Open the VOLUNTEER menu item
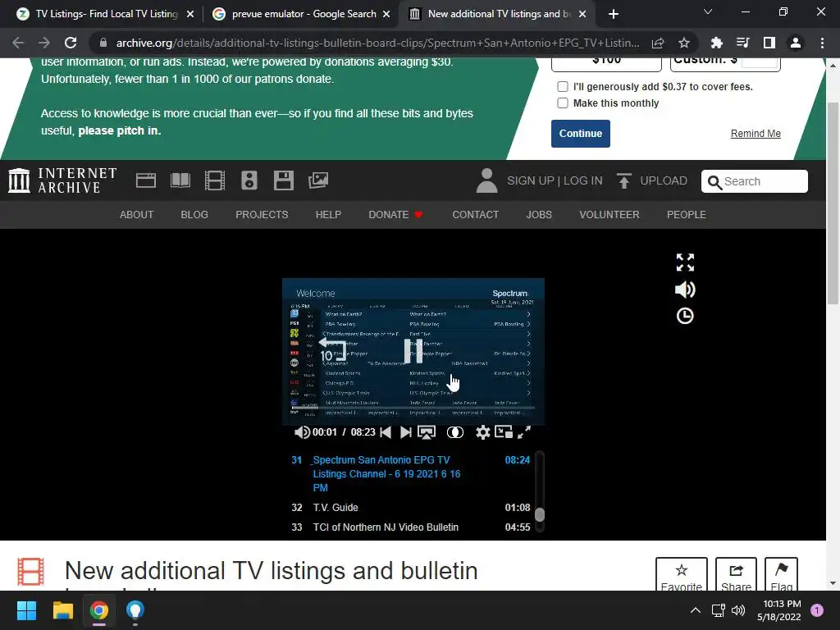The width and height of the screenshot is (840, 630). click(x=609, y=214)
